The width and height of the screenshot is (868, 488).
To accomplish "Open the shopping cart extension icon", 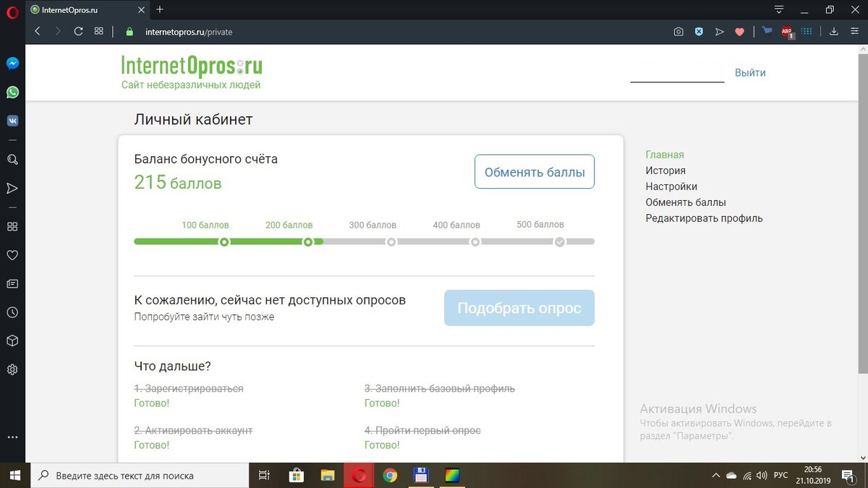I will pos(767,31).
